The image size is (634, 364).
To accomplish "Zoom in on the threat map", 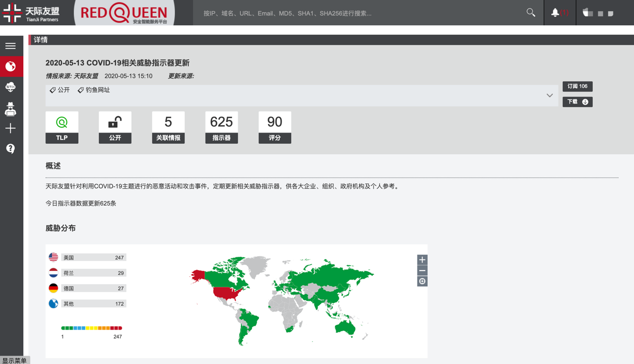I will click(422, 259).
